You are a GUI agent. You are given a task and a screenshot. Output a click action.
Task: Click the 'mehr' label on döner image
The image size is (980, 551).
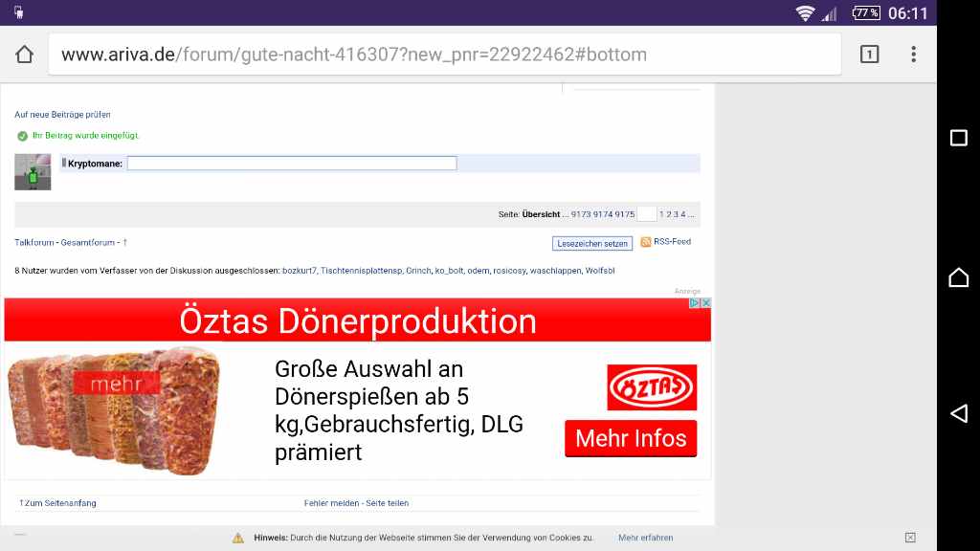coord(116,383)
